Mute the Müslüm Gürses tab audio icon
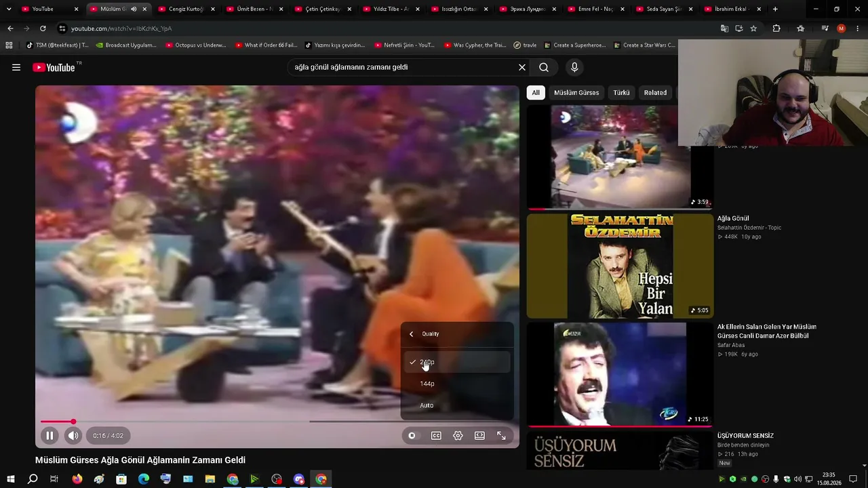868x488 pixels. (134, 9)
